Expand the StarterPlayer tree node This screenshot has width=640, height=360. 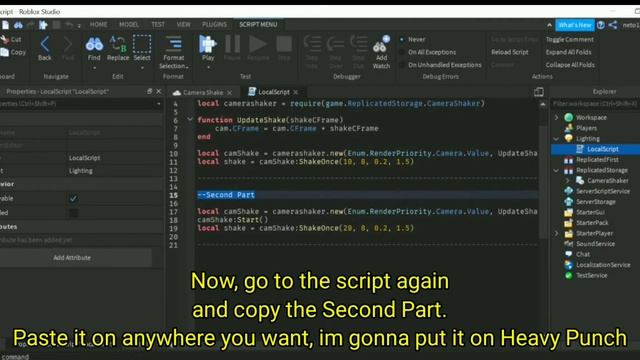click(x=556, y=233)
